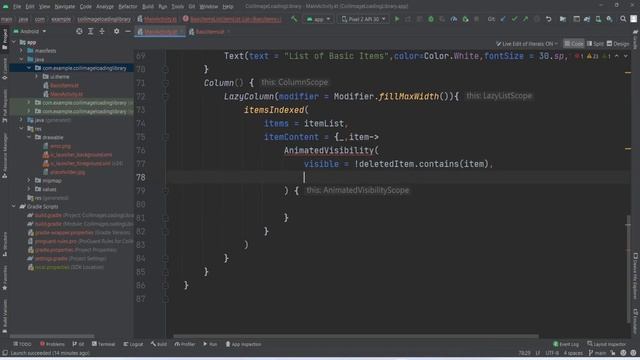Open the Event Log
Viewport: 640px width, 360px height.
click(x=566, y=344)
